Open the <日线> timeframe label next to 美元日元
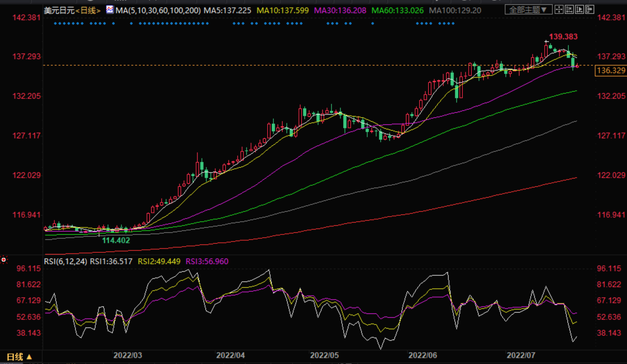This screenshot has width=627, height=364. [89, 10]
